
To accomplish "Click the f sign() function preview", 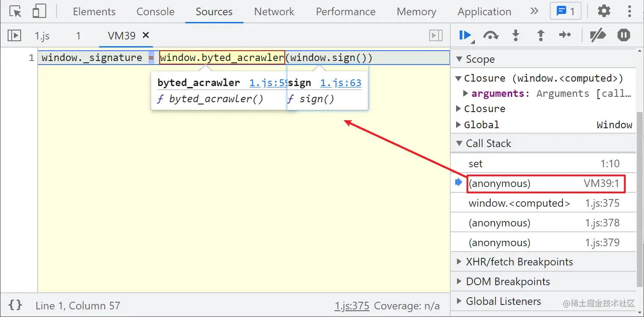I will (311, 99).
